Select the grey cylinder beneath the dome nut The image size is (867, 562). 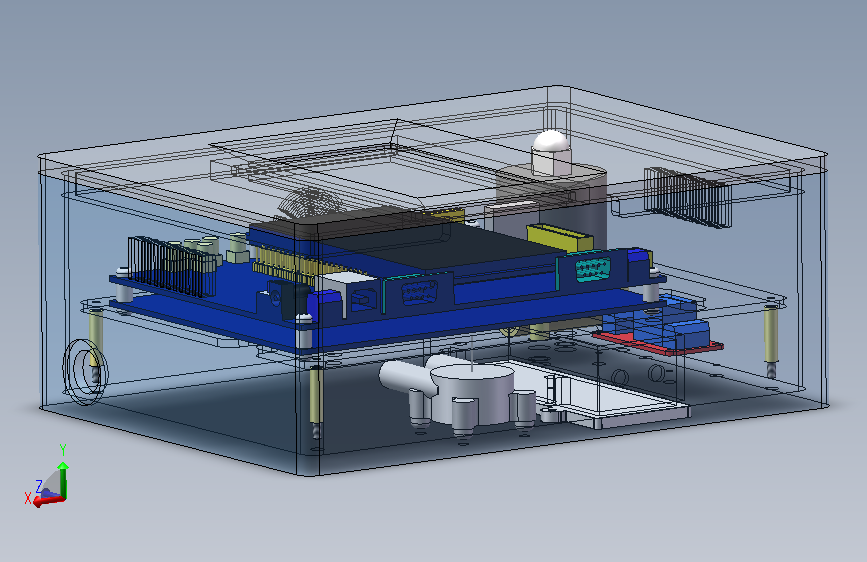tap(551, 205)
